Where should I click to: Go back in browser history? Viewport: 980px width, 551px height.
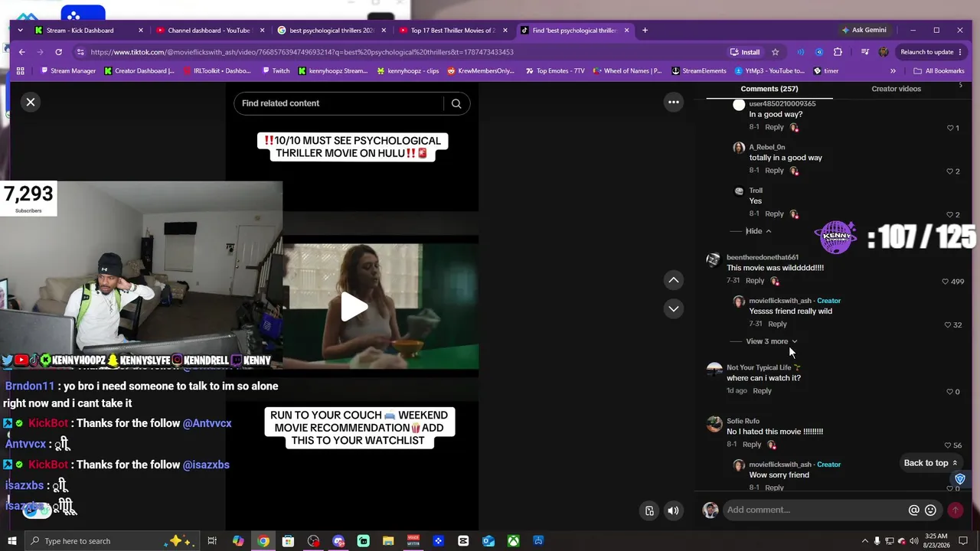(x=21, y=52)
